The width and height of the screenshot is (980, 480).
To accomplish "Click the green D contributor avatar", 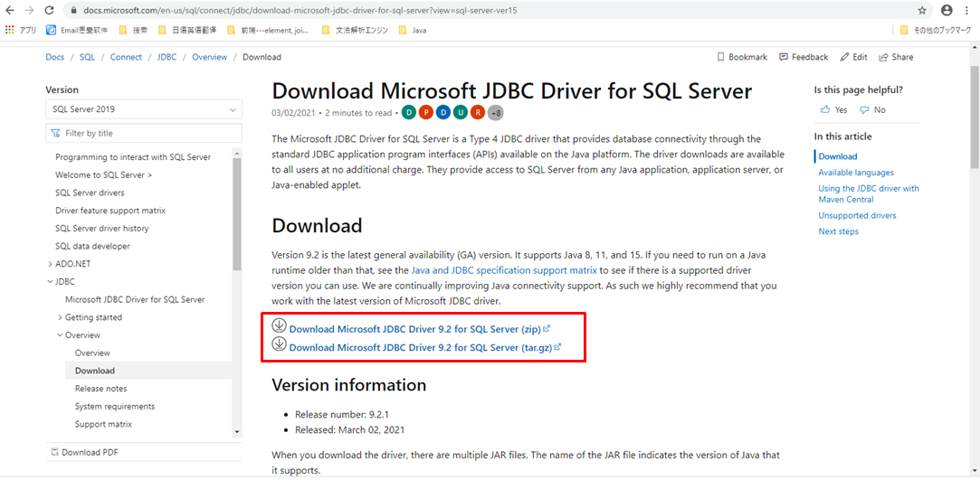I will (x=409, y=112).
